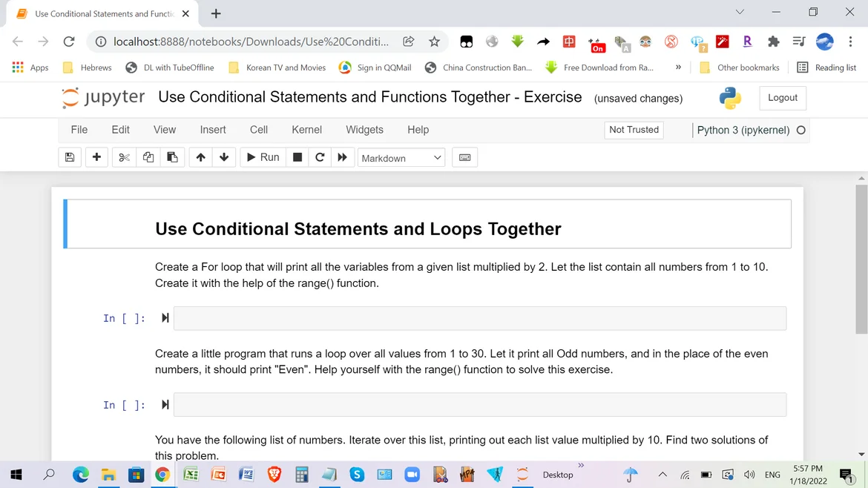Viewport: 868px width, 488px height.
Task: Insert a cell below using plus icon
Action: 96,157
